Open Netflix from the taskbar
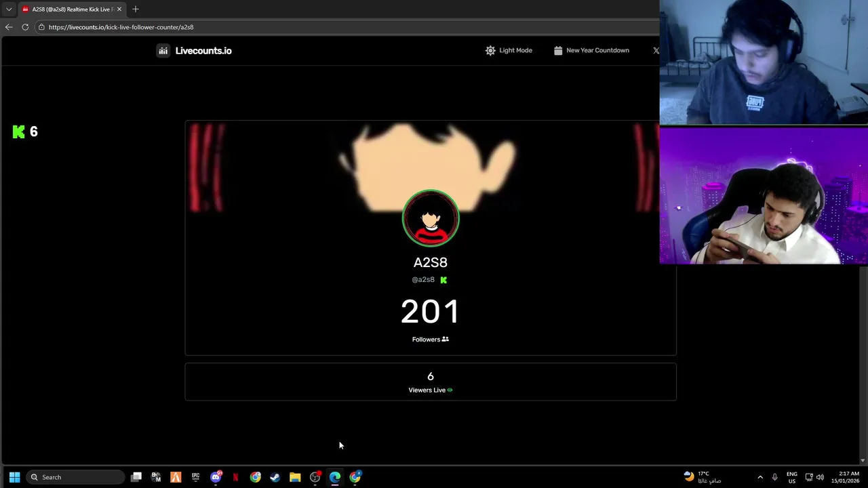The width and height of the screenshot is (868, 488). point(235,477)
